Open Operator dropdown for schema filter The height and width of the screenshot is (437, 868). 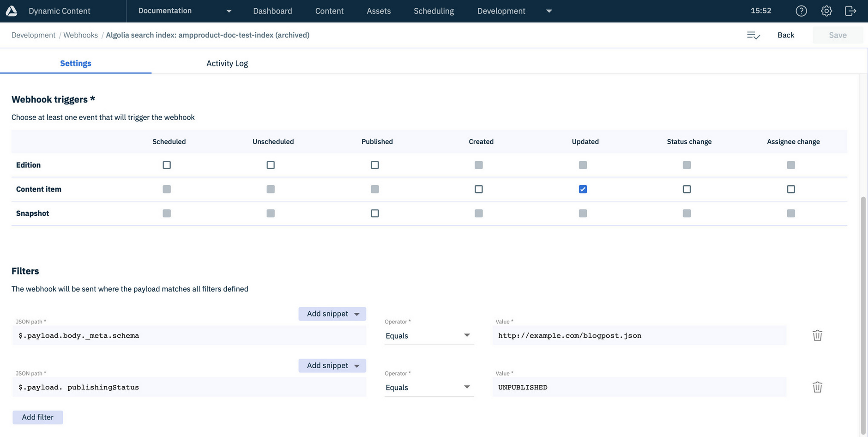pyautogui.click(x=429, y=335)
